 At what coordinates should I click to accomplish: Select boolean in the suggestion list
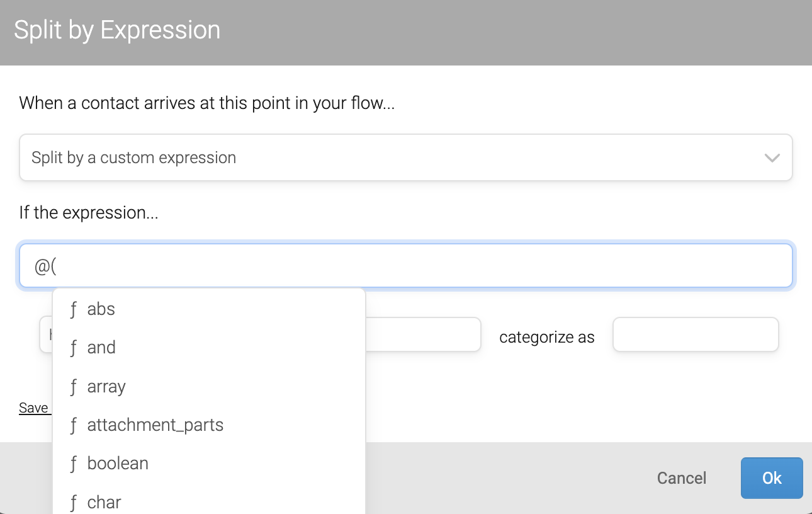click(x=118, y=464)
